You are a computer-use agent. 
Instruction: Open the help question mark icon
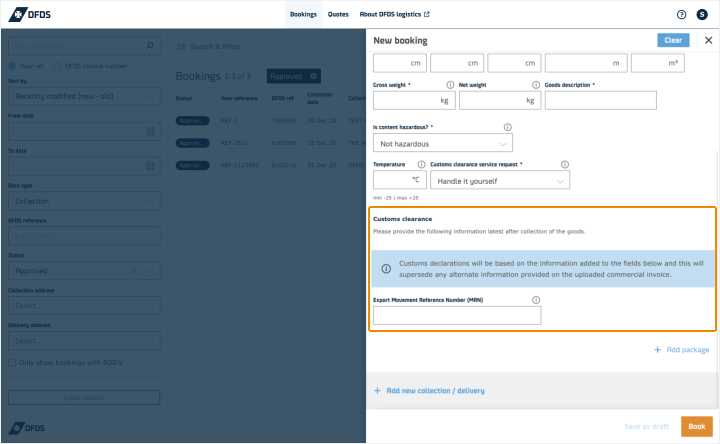[x=681, y=15]
